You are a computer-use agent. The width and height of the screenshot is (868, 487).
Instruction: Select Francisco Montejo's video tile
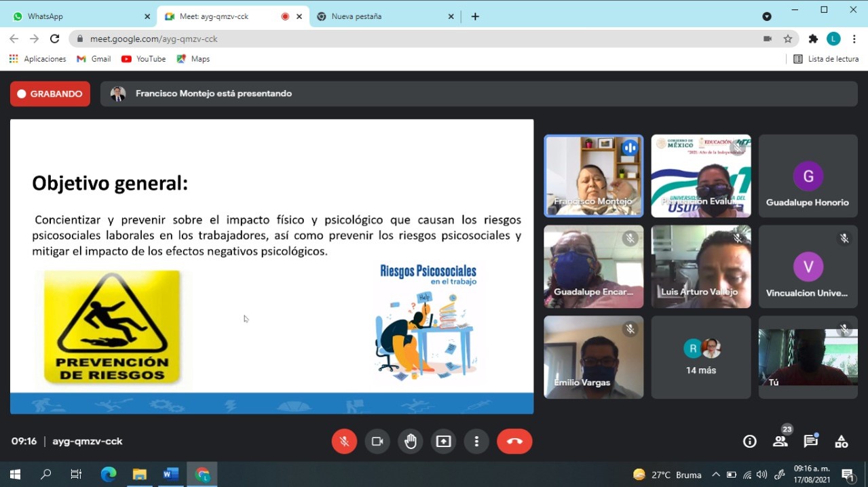tap(593, 176)
